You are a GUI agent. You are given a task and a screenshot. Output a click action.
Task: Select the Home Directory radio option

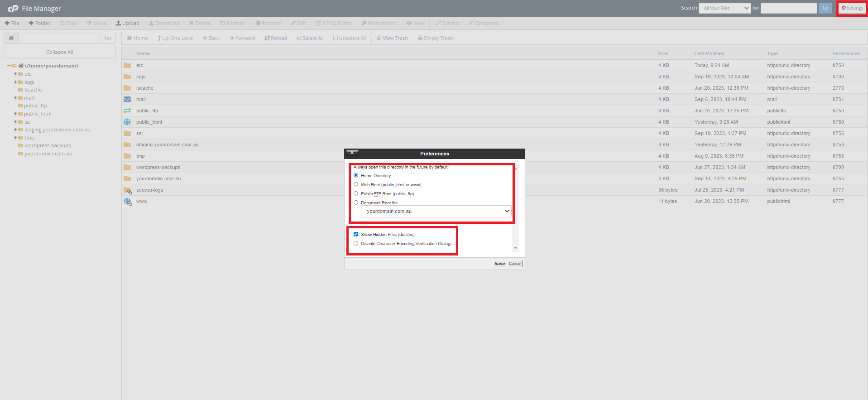point(356,175)
